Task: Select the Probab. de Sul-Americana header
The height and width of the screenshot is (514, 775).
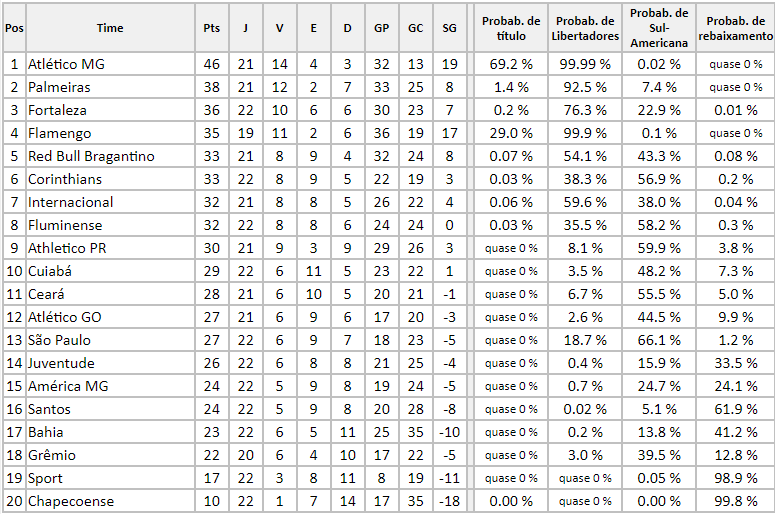Action: [x=659, y=28]
